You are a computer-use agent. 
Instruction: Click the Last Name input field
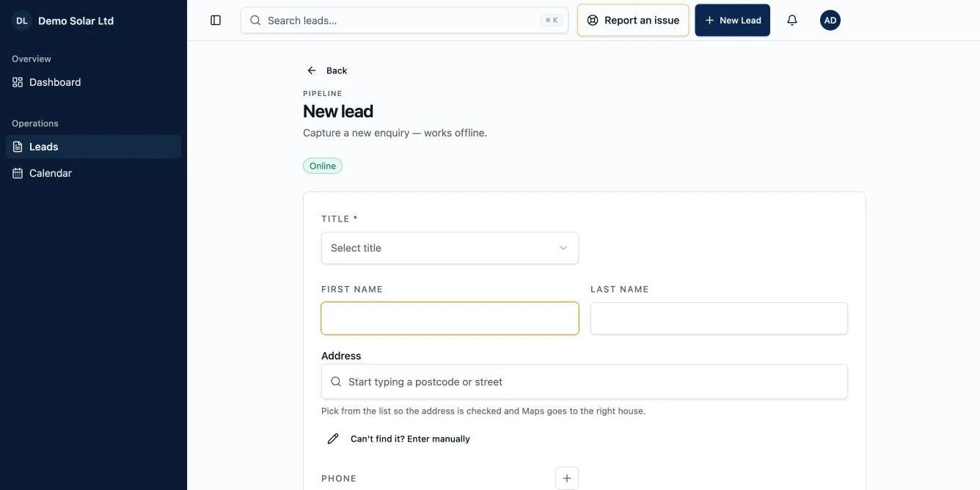point(719,318)
